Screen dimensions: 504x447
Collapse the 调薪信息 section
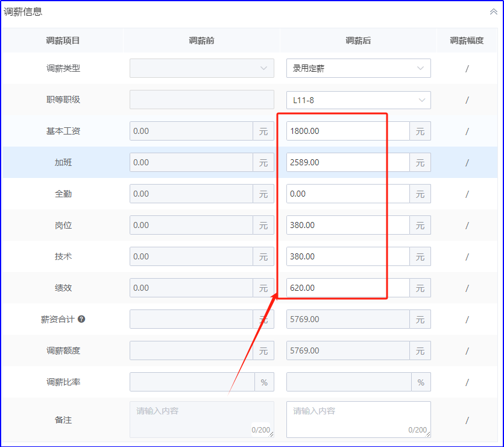pyautogui.click(x=493, y=11)
